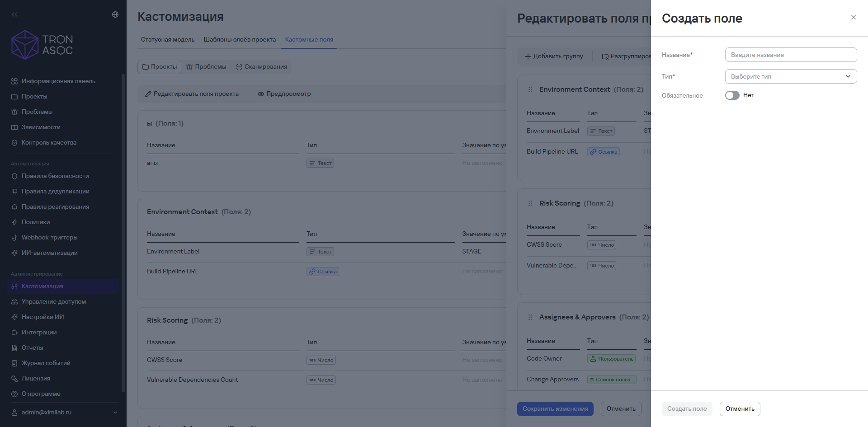Select the Кастомные поля tab
868x427 pixels.
309,40
